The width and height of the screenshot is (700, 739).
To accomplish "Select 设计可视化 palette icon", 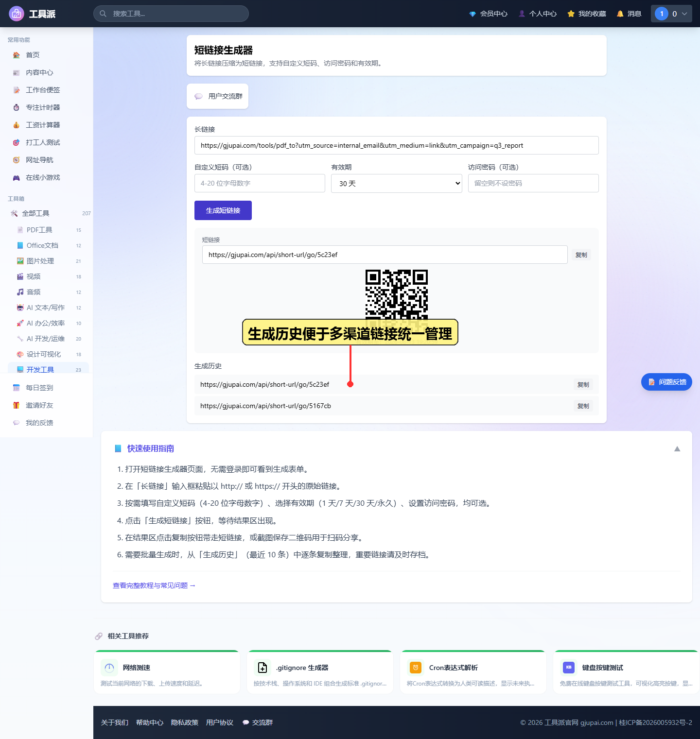I will click(x=20, y=354).
